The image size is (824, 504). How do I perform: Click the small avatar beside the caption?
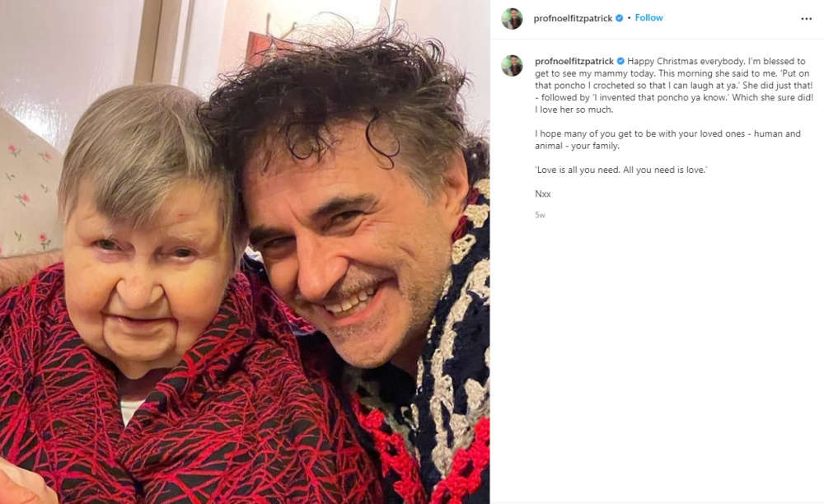click(512, 66)
